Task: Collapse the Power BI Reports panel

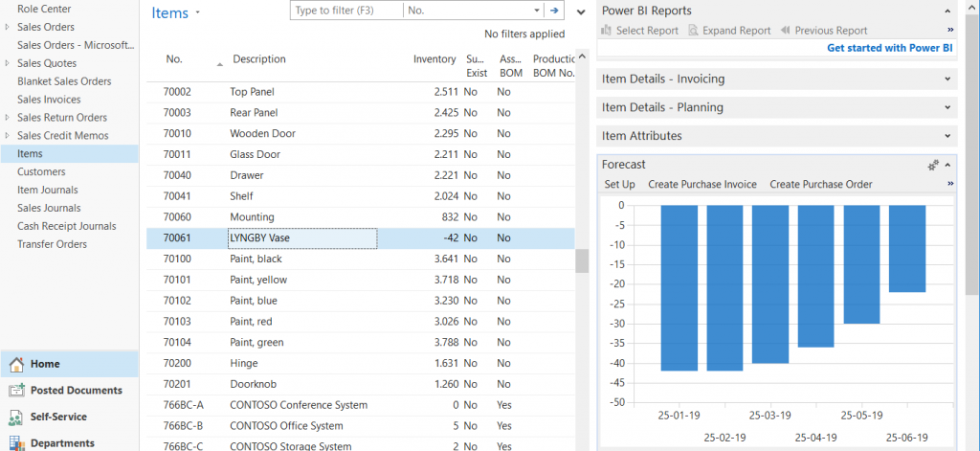Action: click(x=947, y=11)
